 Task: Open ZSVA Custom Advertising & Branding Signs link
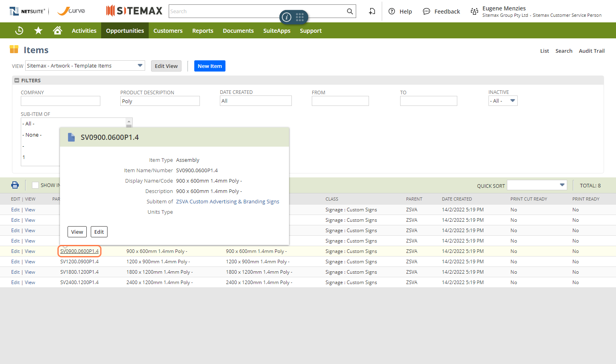228,202
